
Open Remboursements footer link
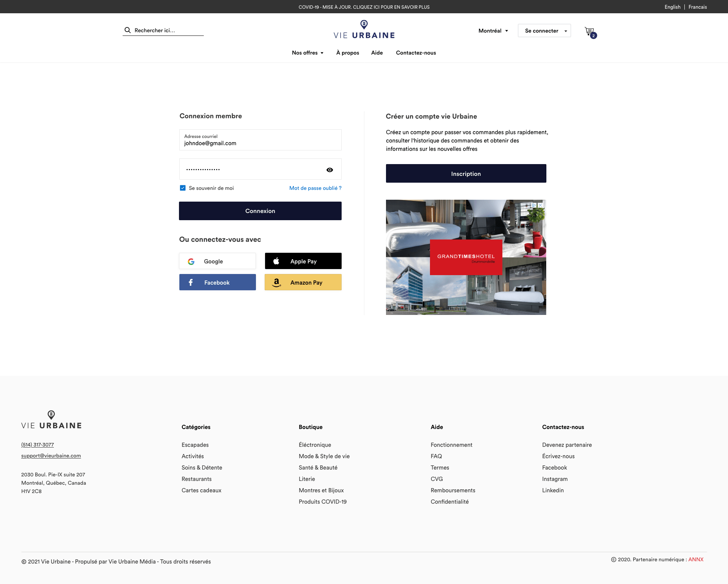click(x=453, y=490)
